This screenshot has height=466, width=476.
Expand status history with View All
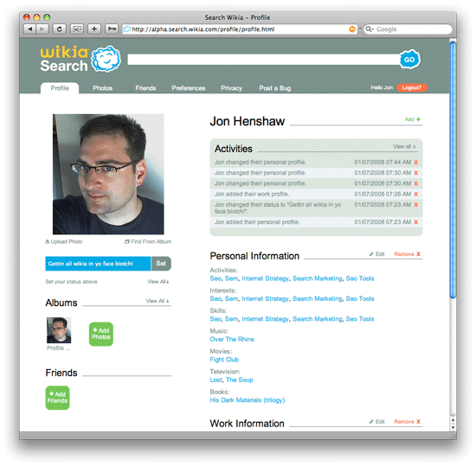tap(158, 282)
